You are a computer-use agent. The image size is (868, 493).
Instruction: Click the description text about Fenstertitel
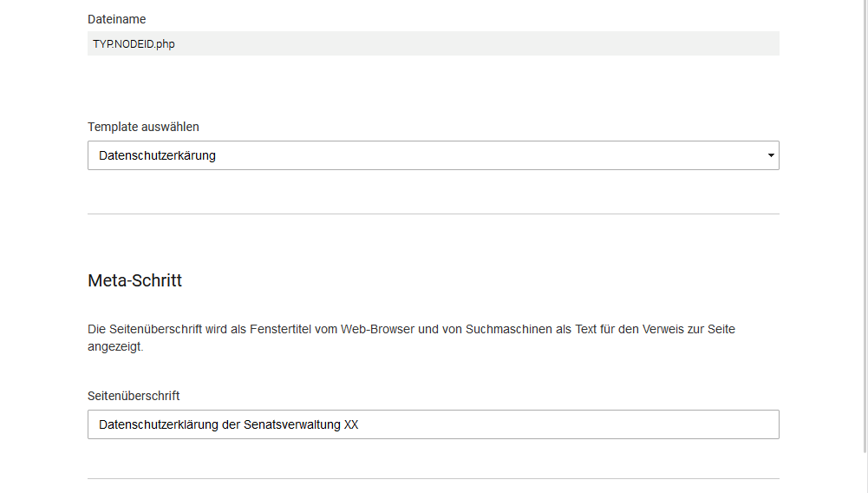pos(411,338)
